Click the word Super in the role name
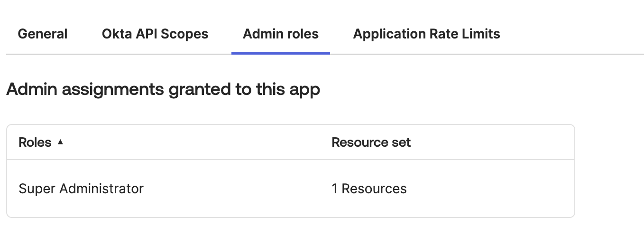 pos(38,189)
